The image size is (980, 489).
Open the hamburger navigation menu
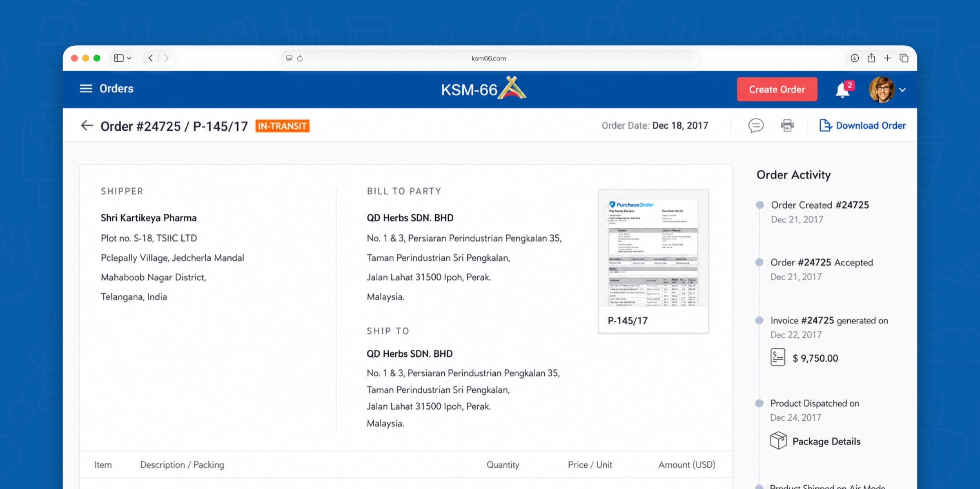tap(86, 89)
